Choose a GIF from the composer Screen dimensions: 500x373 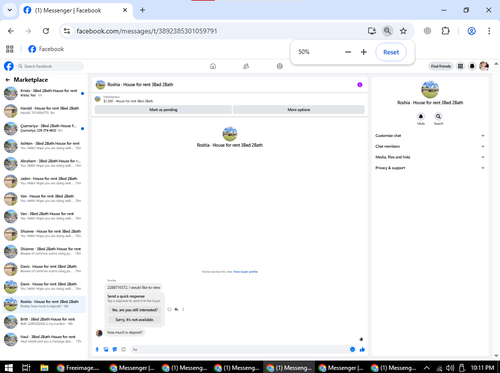pos(123,349)
